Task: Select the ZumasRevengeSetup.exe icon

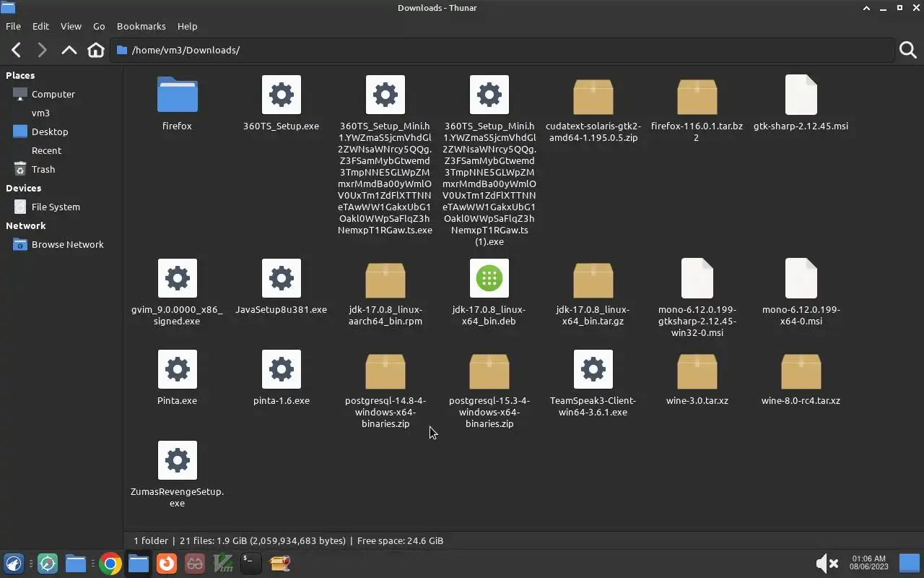Action: click(178, 460)
